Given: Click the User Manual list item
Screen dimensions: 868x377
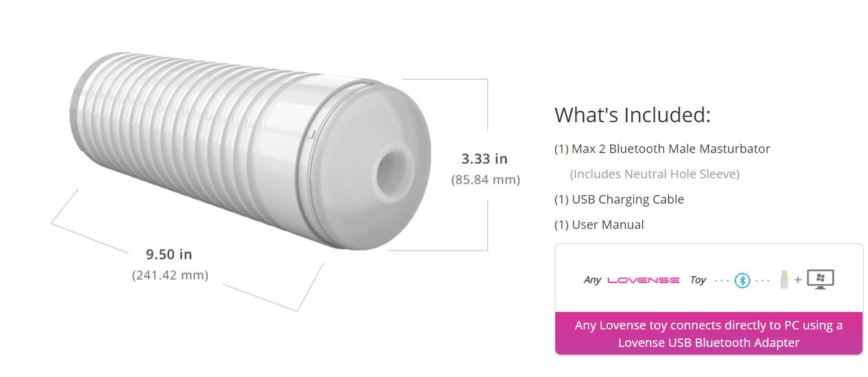Looking at the screenshot, I should point(599,225).
